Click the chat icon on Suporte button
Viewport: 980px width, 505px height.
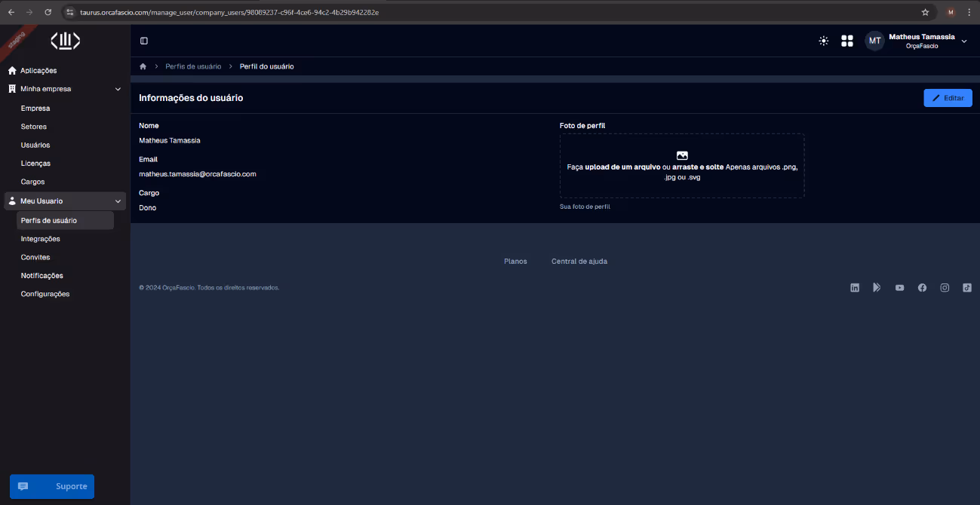point(23,486)
